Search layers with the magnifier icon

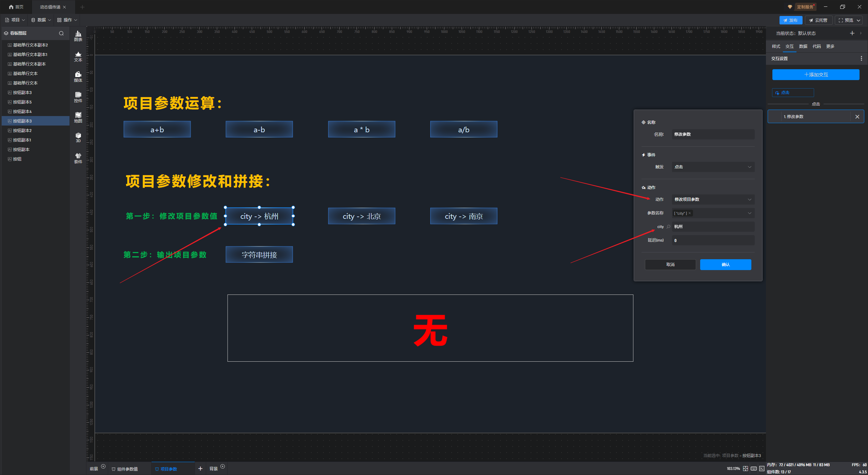(x=61, y=33)
